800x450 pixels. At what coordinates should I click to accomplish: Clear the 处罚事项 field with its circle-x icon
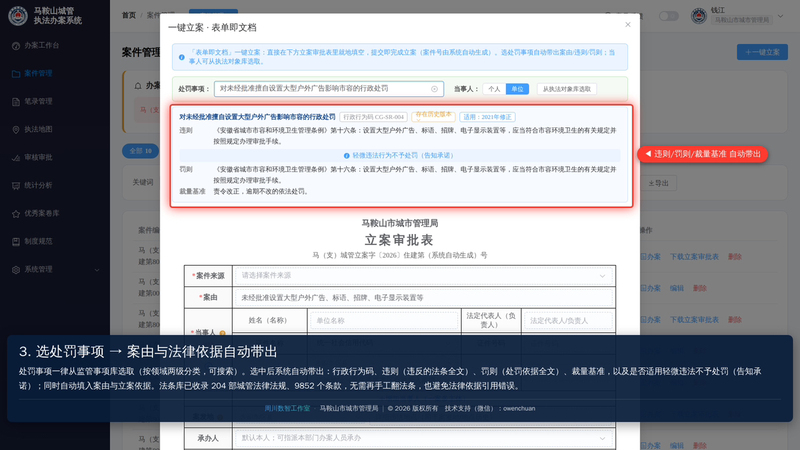[x=434, y=89]
